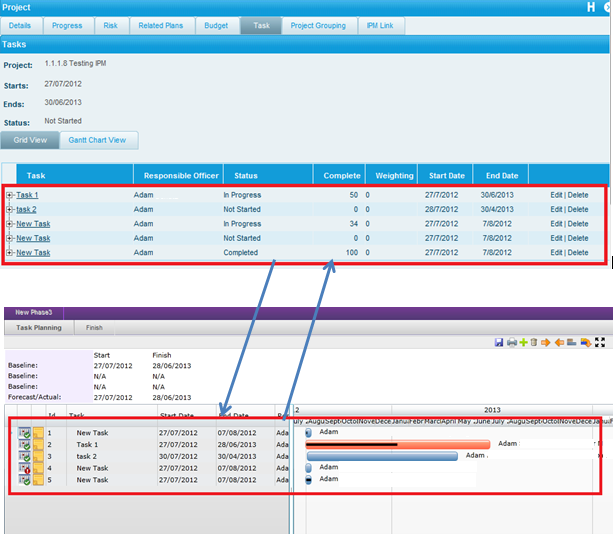
Task: Select '28/06/2013' end date in Gantt Task 1 row
Action: point(237,445)
